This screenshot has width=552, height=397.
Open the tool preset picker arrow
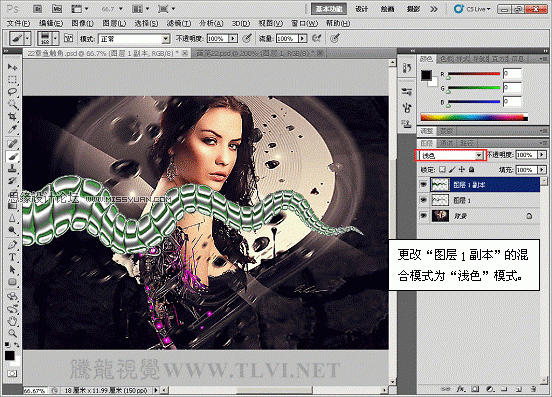point(27,38)
